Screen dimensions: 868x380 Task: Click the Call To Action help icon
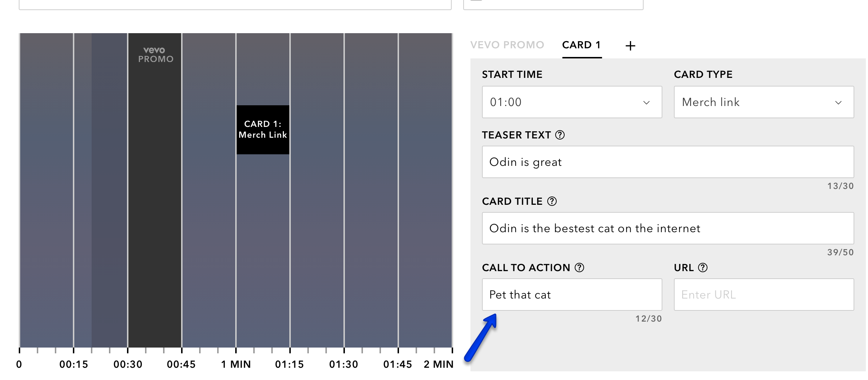(x=579, y=268)
